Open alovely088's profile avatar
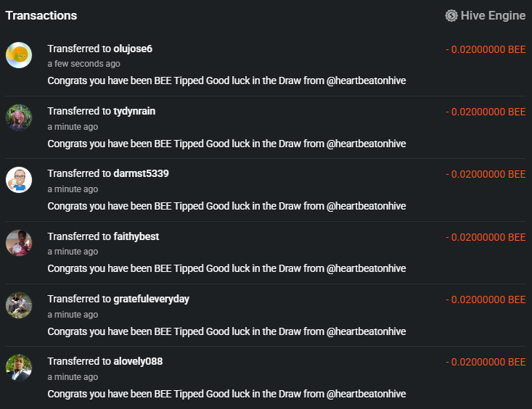Viewport: 532px width, 409px height. coord(19,368)
